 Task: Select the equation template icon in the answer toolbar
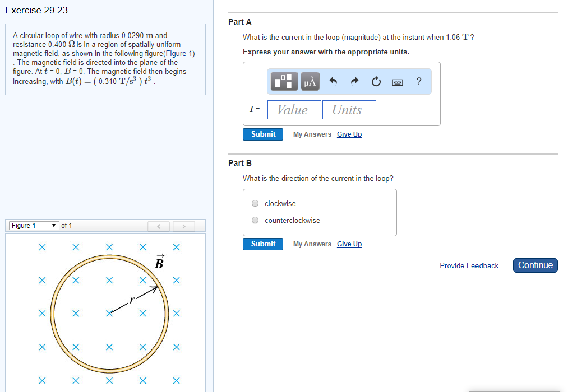284,81
